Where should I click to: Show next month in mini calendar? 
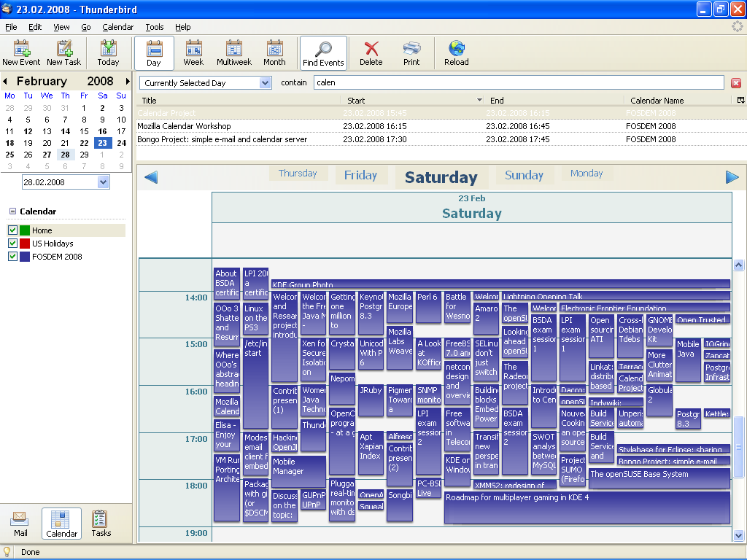(127, 82)
